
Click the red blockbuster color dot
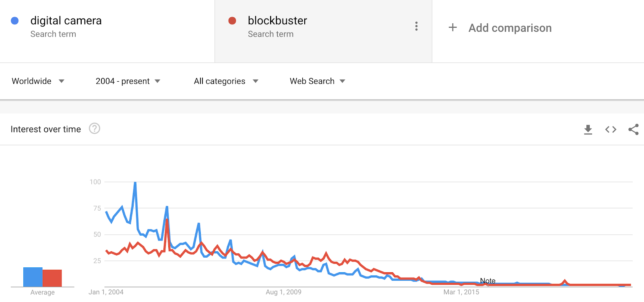point(232,21)
